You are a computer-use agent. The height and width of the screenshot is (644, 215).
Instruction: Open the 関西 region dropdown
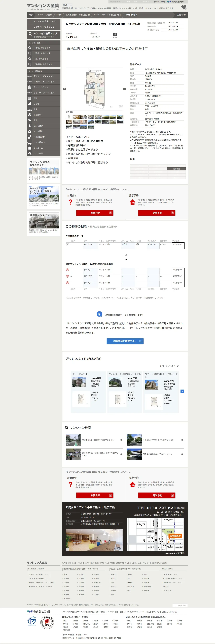pyautogui.click(x=67, y=5)
